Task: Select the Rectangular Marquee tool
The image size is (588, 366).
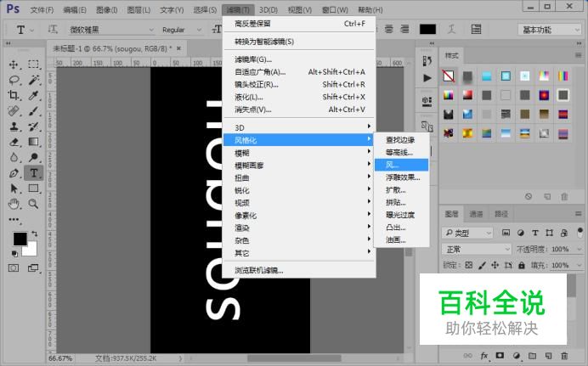Action: 33,65
